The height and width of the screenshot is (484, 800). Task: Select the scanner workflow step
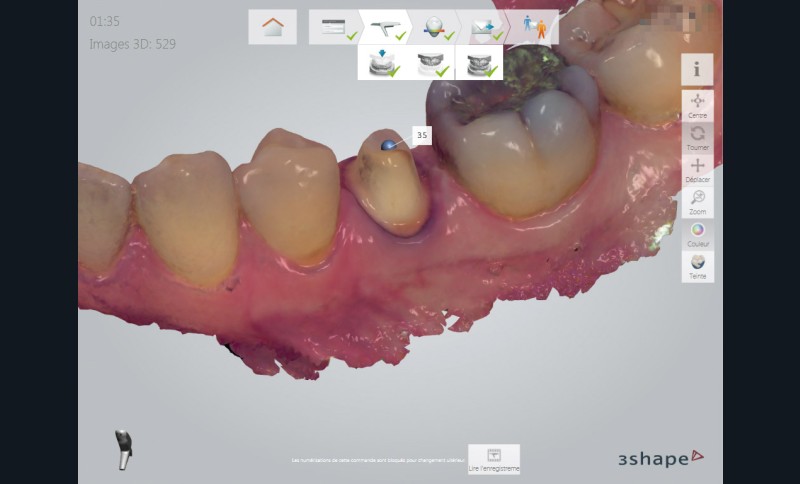pyautogui.click(x=382, y=28)
